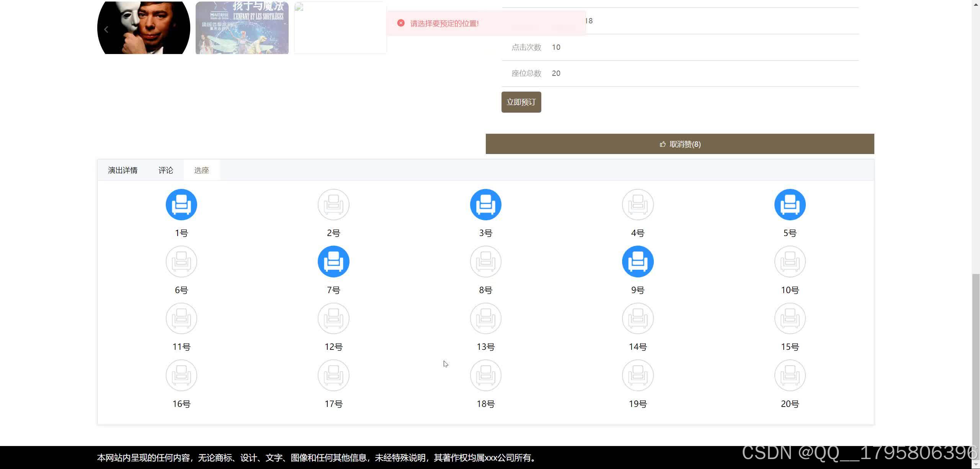Select seat 13号 armchair icon
This screenshot has height=469, width=980.
coord(485,318)
